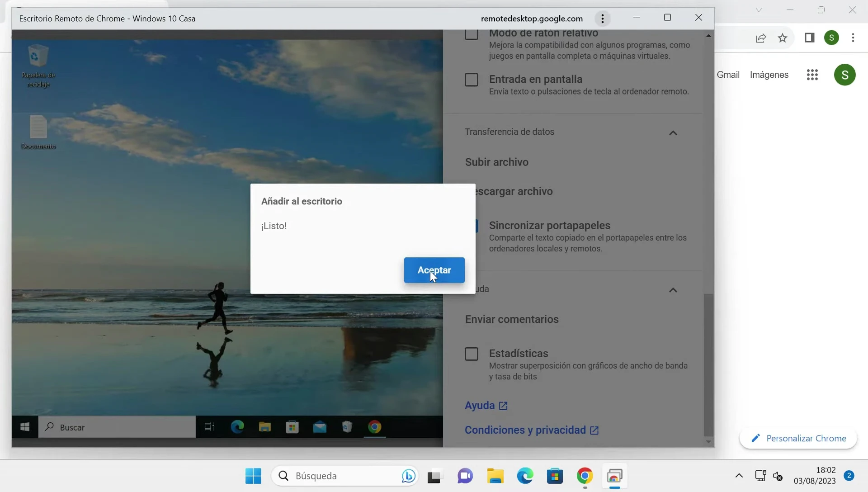Click Aceptar in the Añadir al escritorio dialog

(434, 270)
